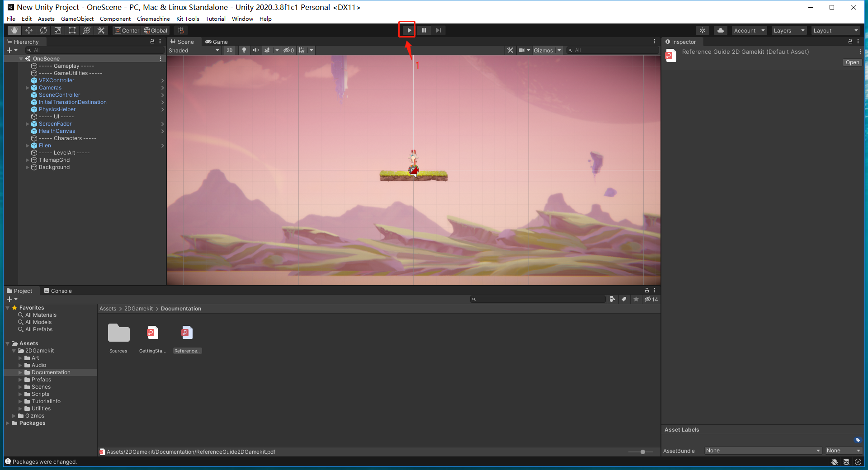
Task: Open the Layout dropdown
Action: 835,30
